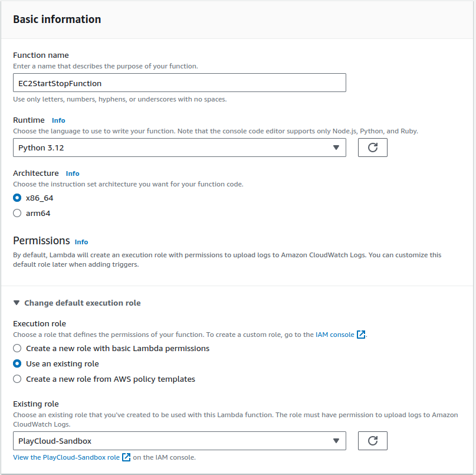Select the PlayCloud-Sandbox combo box
The image size is (476, 475).
pos(179,441)
